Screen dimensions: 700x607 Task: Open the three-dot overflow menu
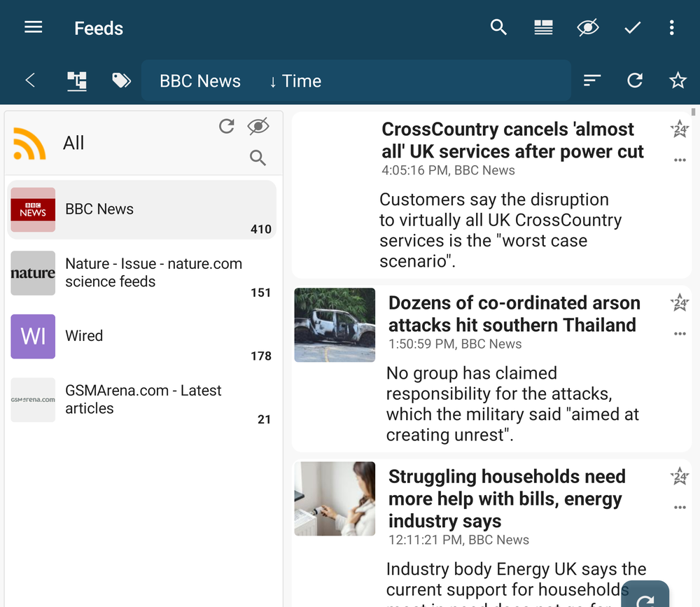point(671,28)
